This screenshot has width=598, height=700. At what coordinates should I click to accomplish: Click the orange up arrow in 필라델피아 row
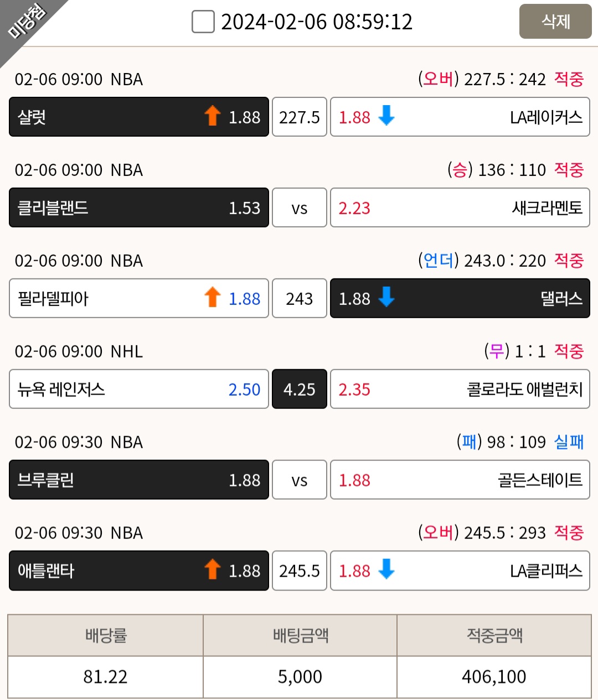click(x=212, y=298)
